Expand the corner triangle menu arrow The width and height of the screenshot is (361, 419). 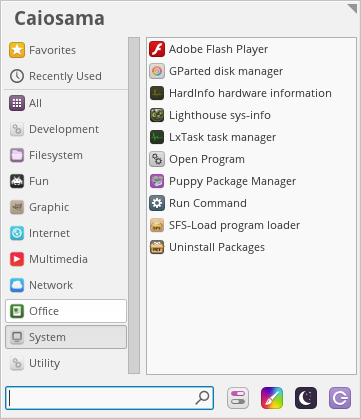(353, 8)
